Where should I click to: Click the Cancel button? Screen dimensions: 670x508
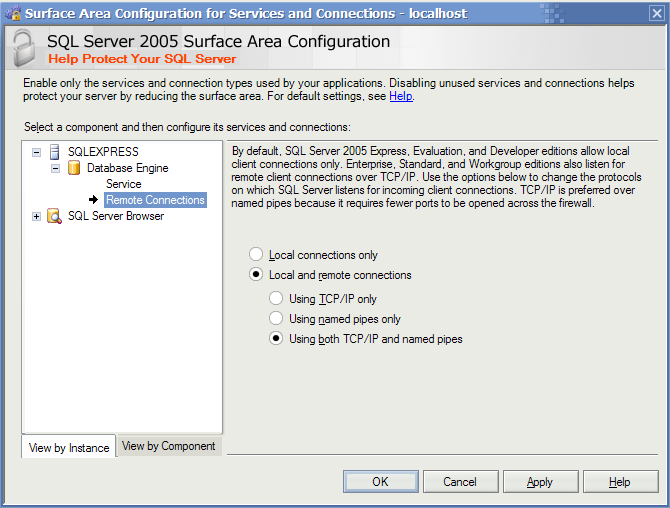[460, 482]
